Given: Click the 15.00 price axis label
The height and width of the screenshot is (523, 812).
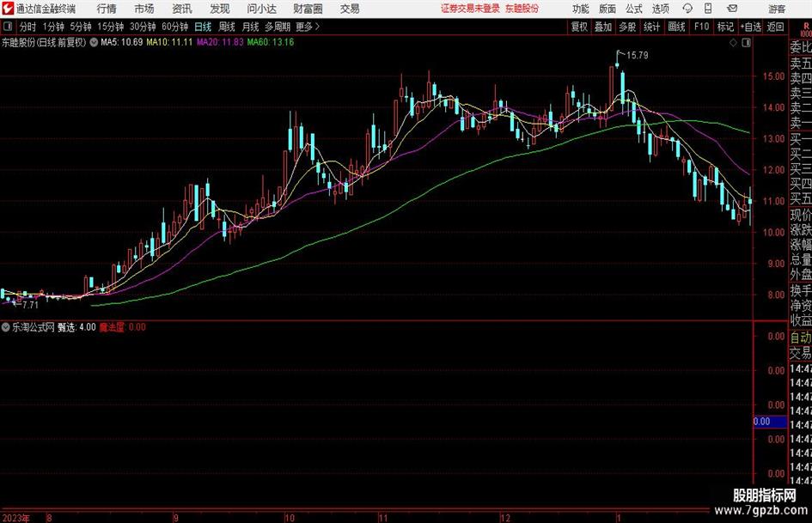Looking at the screenshot, I should pos(773,76).
